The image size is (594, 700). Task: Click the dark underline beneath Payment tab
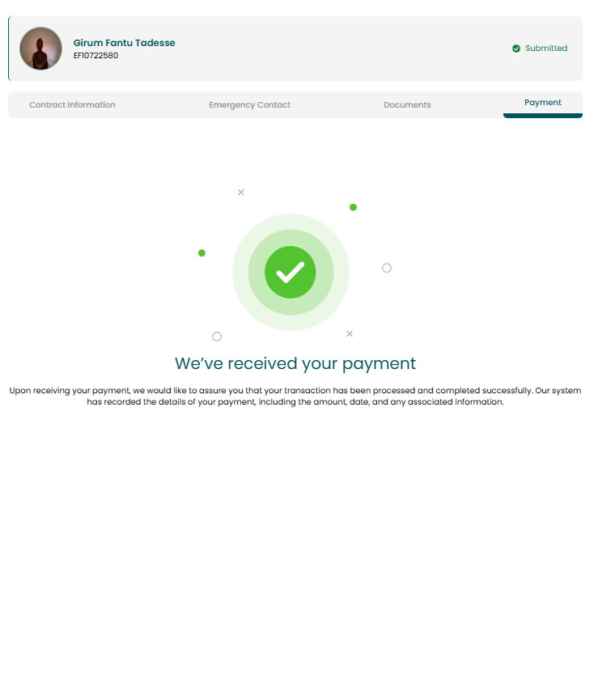tap(543, 116)
